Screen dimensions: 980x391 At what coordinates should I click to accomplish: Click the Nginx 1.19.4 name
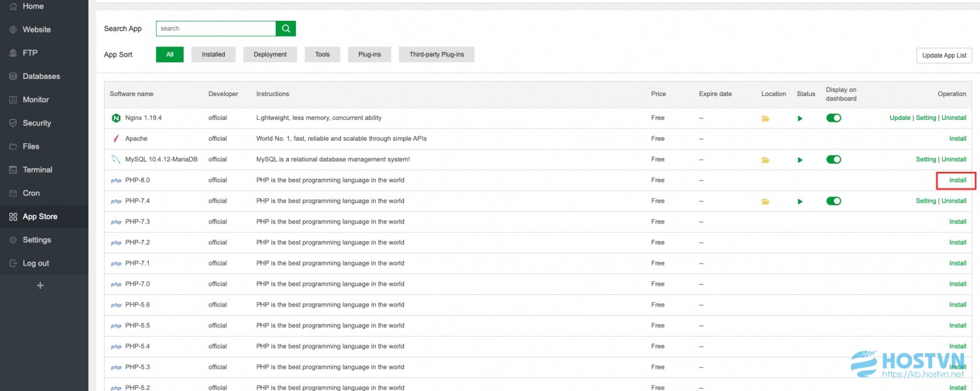143,118
